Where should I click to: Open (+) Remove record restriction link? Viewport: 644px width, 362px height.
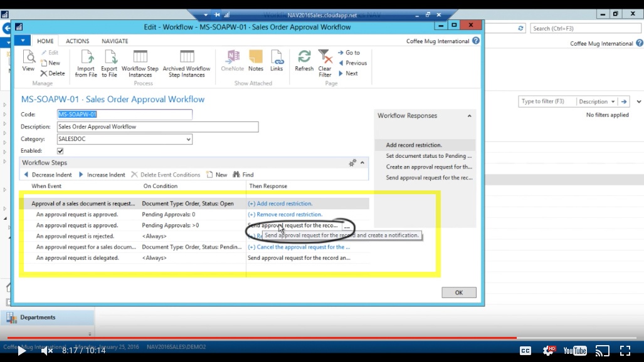285,214
